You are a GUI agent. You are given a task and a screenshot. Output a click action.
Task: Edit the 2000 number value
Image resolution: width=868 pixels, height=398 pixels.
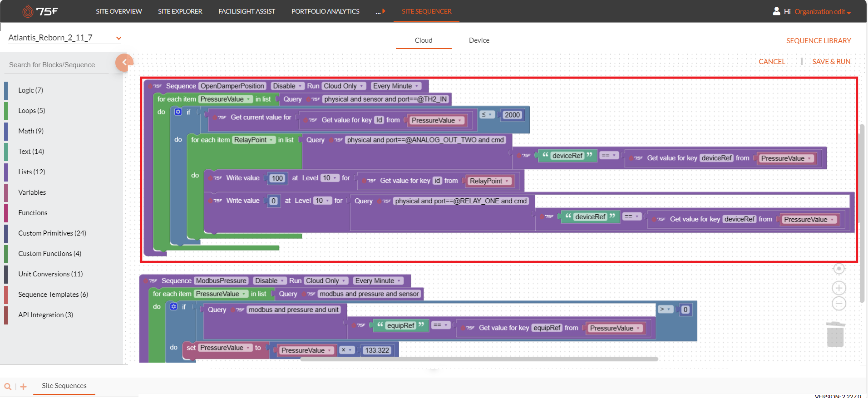coord(512,115)
